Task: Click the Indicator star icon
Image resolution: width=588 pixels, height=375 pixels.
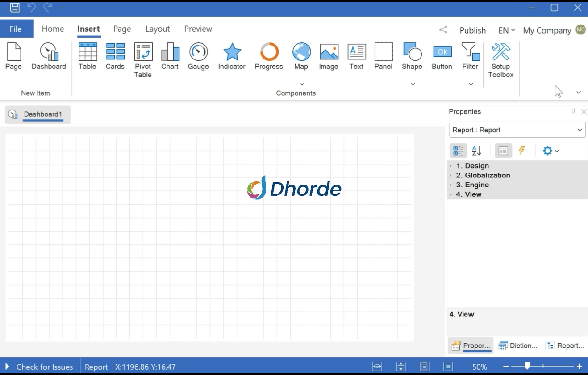Action: [x=232, y=52]
